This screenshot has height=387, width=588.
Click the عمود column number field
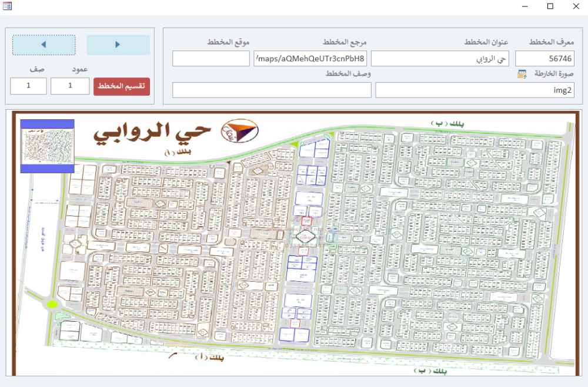point(70,86)
